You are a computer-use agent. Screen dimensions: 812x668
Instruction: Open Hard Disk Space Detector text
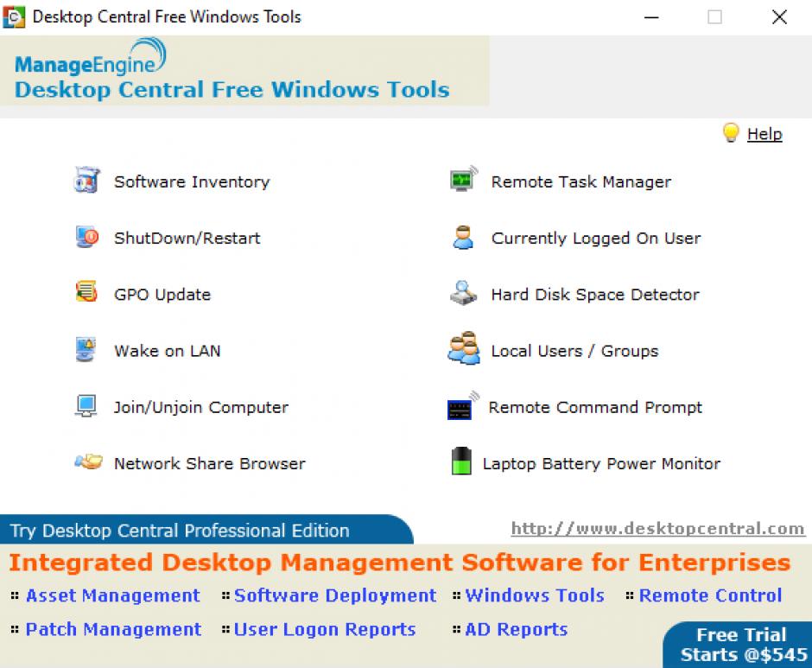(x=595, y=295)
